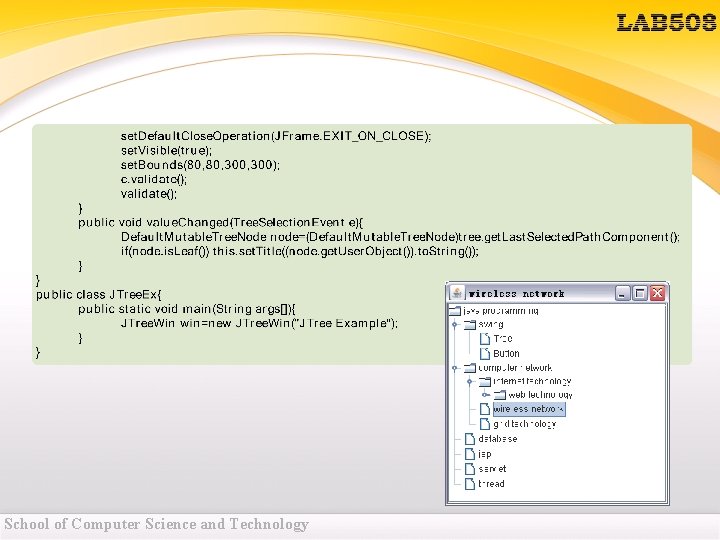
Task: Select the computer network node label
Action: pos(515,368)
